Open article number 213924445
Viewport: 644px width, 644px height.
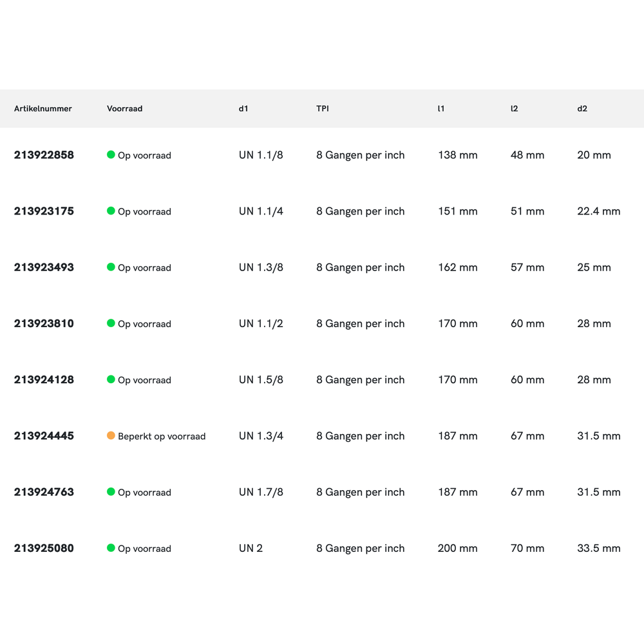tap(44, 436)
